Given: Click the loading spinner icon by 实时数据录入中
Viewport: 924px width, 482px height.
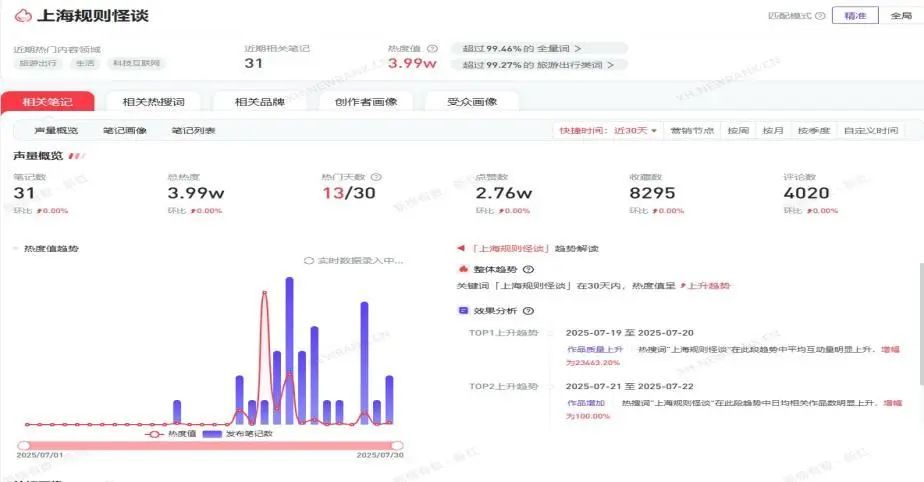Looking at the screenshot, I should coord(309,261).
